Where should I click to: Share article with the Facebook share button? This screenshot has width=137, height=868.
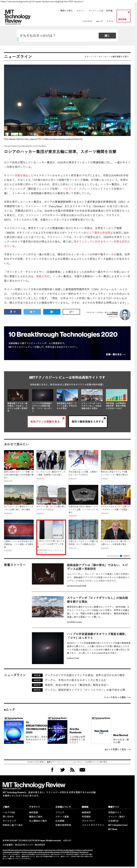click(x=12, y=312)
